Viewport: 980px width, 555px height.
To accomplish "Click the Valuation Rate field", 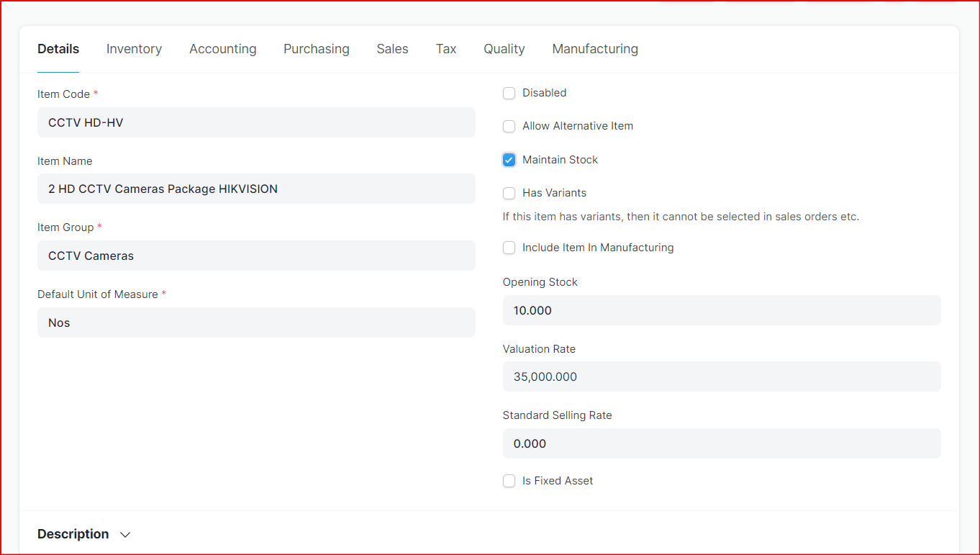I will click(x=721, y=376).
